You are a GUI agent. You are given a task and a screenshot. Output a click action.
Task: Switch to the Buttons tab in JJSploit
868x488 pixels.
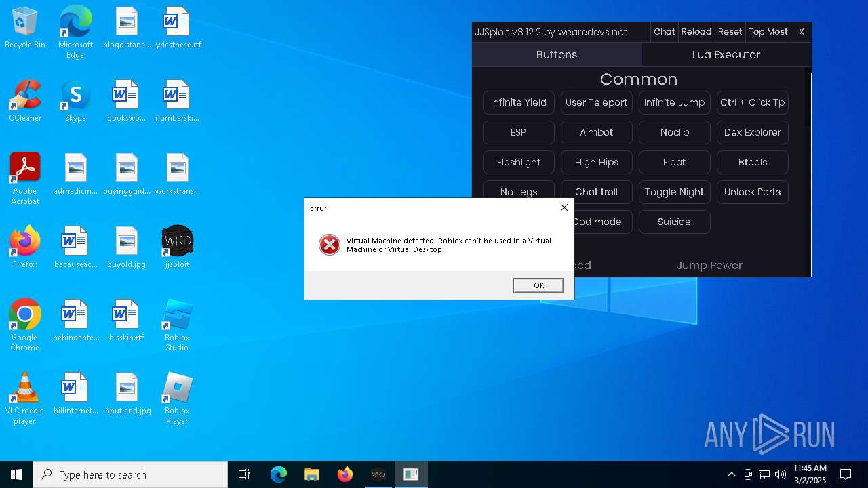pyautogui.click(x=557, y=55)
